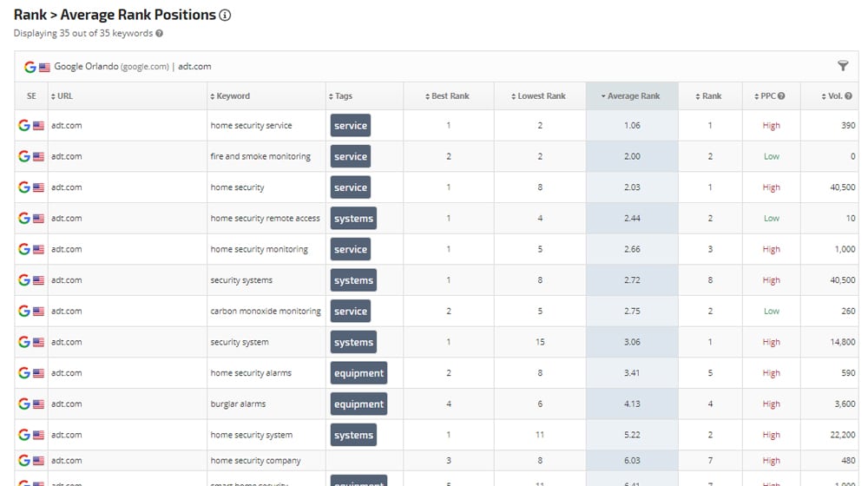This screenshot has width=868, height=486.
Task: Click equipment tag in burglar alarms row
Action: click(x=358, y=404)
